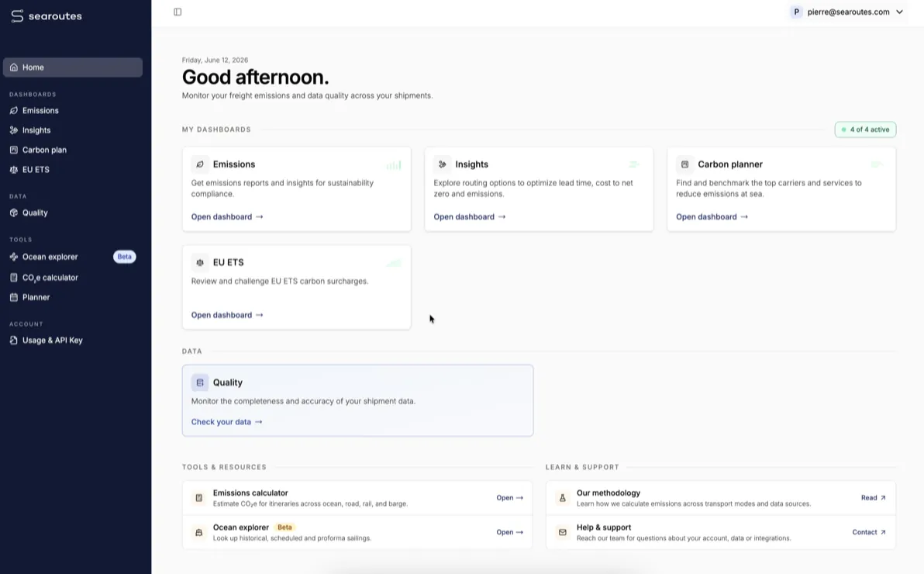Click the Insights icon in the sidebar
The height and width of the screenshot is (574, 924).
[x=13, y=130]
